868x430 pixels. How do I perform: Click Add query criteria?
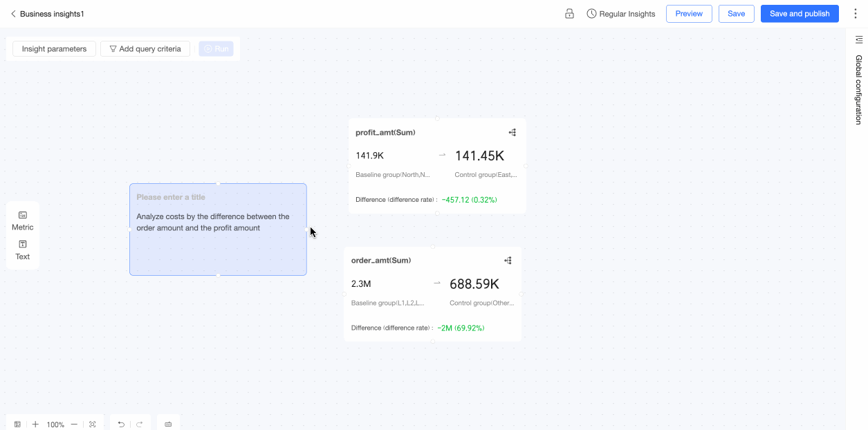[x=145, y=49]
